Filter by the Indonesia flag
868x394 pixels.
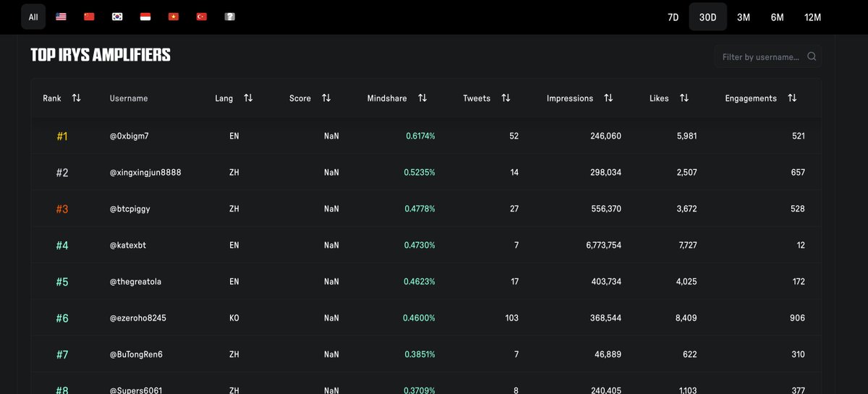(x=145, y=17)
